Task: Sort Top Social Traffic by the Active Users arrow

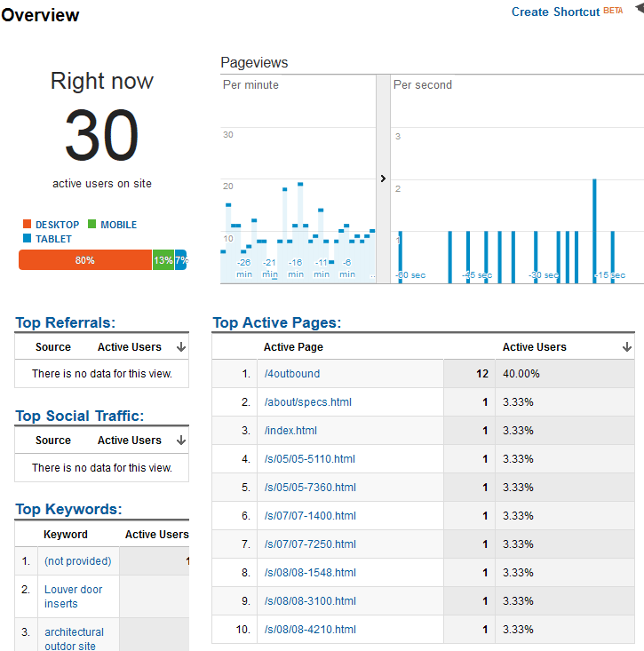Action: [x=181, y=441]
